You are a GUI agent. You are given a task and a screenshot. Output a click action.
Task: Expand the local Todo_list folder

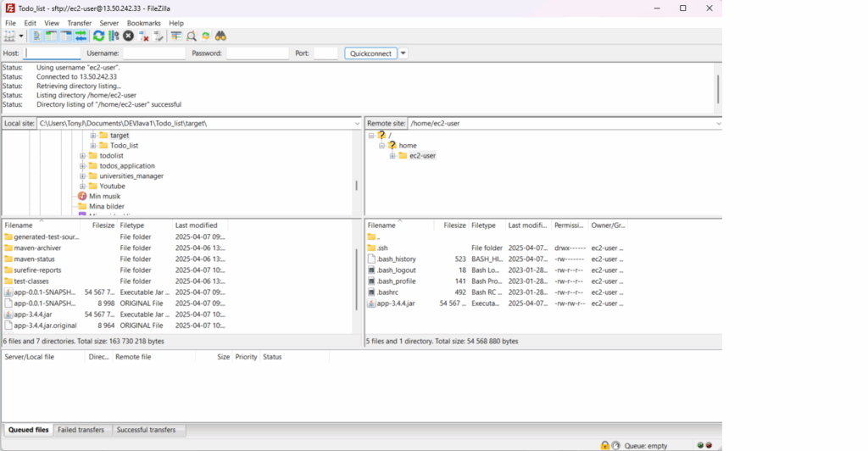point(93,146)
